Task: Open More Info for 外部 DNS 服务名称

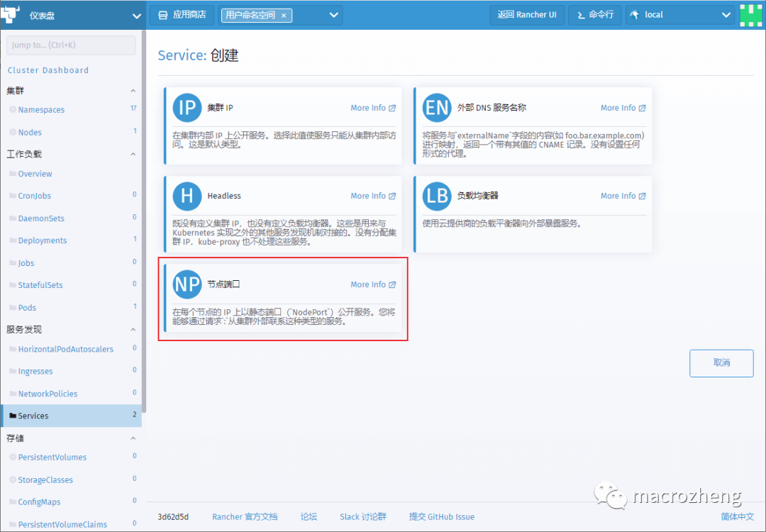Action: tap(623, 108)
